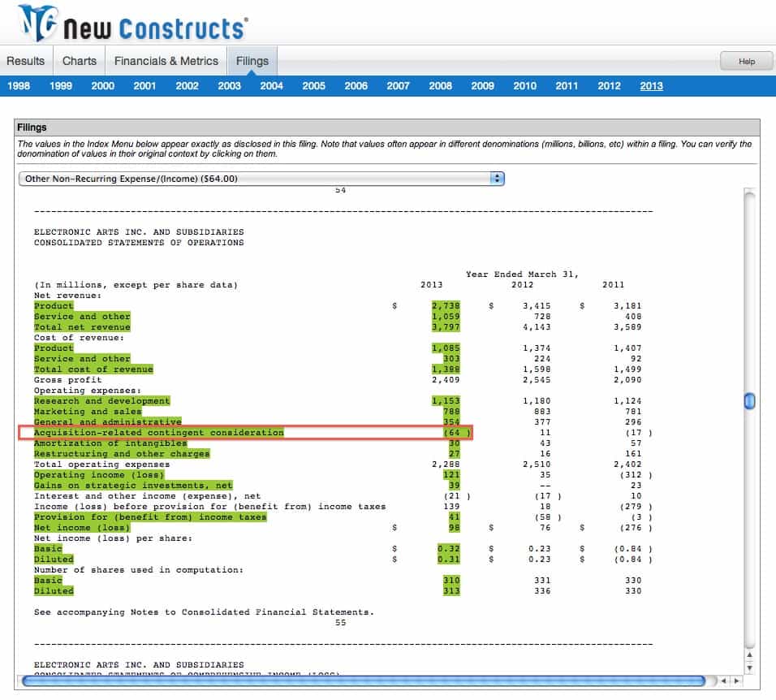
Task: Click highlighted "Amortization of intangibles" line
Action: pyautogui.click(x=110, y=443)
